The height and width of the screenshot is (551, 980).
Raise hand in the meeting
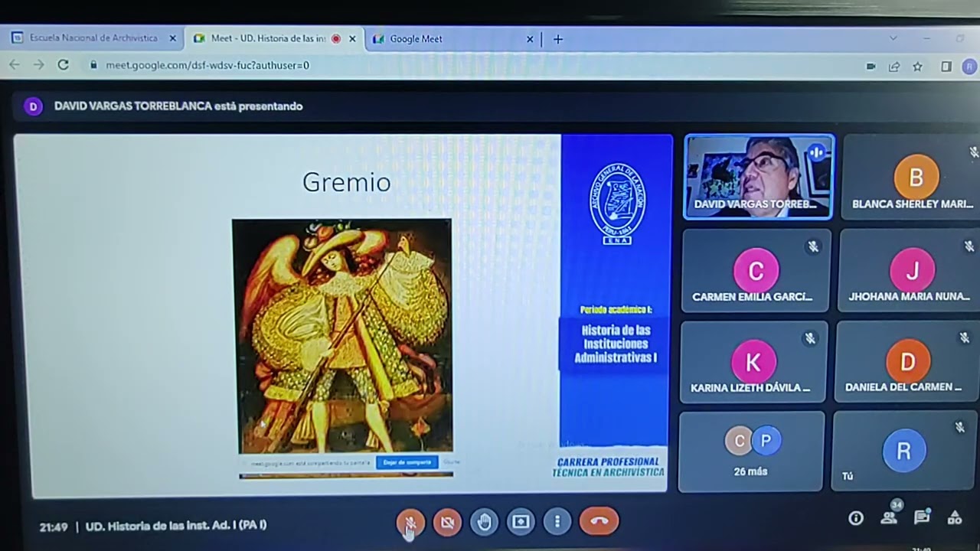click(x=484, y=523)
